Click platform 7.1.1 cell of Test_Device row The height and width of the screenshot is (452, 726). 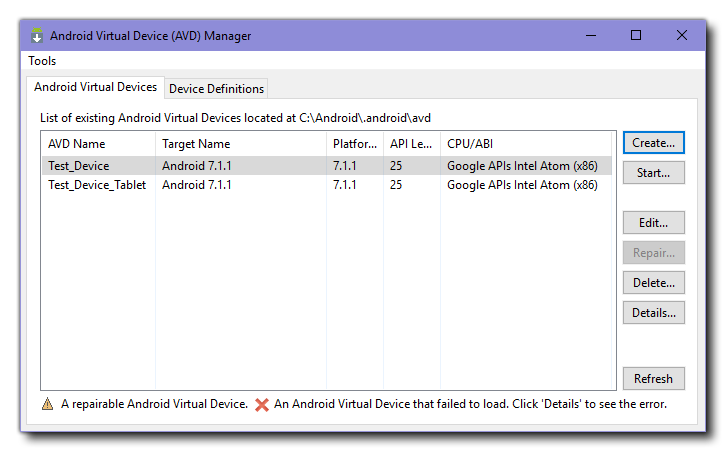pos(344,166)
